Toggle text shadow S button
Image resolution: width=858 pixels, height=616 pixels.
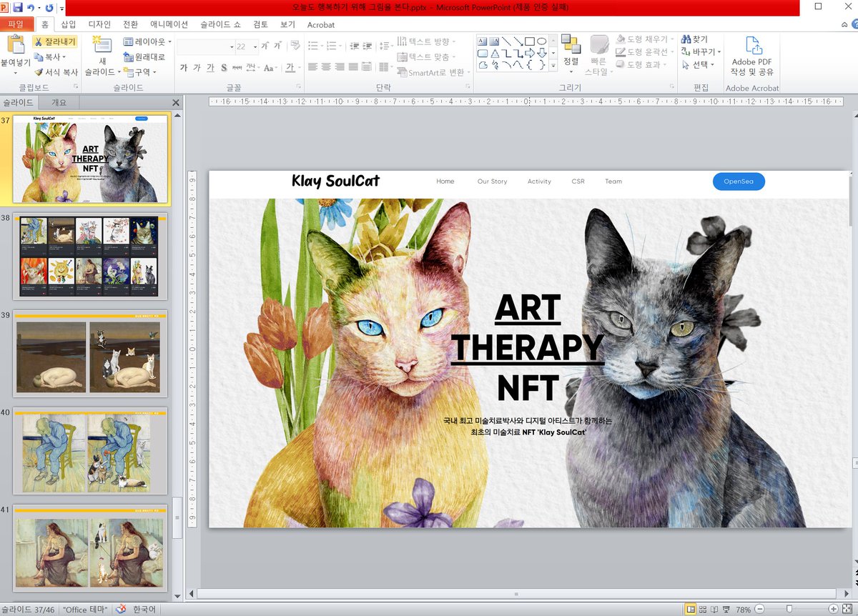[224, 68]
